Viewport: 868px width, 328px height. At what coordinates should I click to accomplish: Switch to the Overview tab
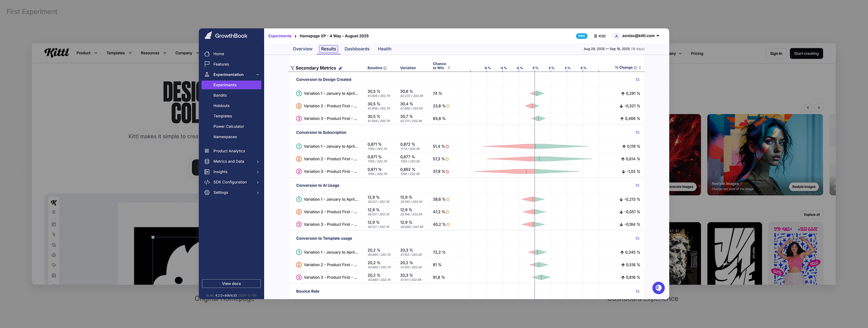(x=303, y=49)
